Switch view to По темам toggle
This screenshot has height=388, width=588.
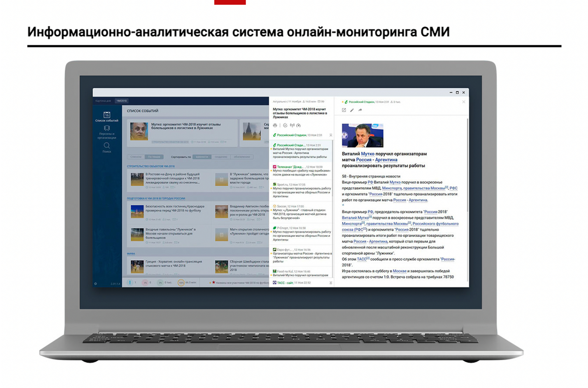point(154,157)
